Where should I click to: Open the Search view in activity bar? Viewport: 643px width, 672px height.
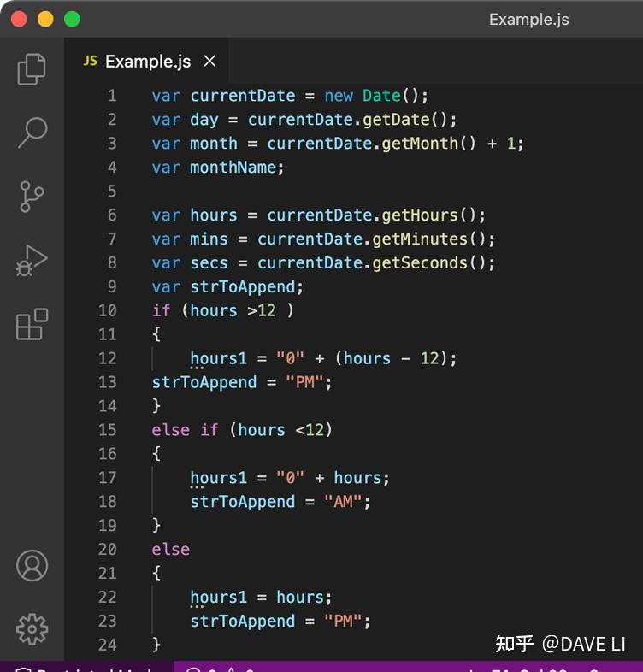(x=32, y=133)
